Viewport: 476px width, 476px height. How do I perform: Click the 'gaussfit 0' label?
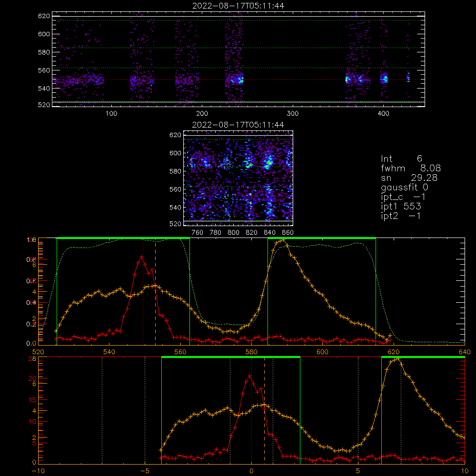click(404, 187)
